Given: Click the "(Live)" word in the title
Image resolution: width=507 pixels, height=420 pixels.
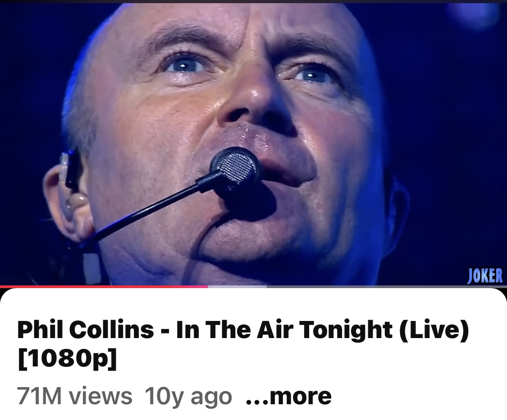Looking at the screenshot, I should coord(434,330).
